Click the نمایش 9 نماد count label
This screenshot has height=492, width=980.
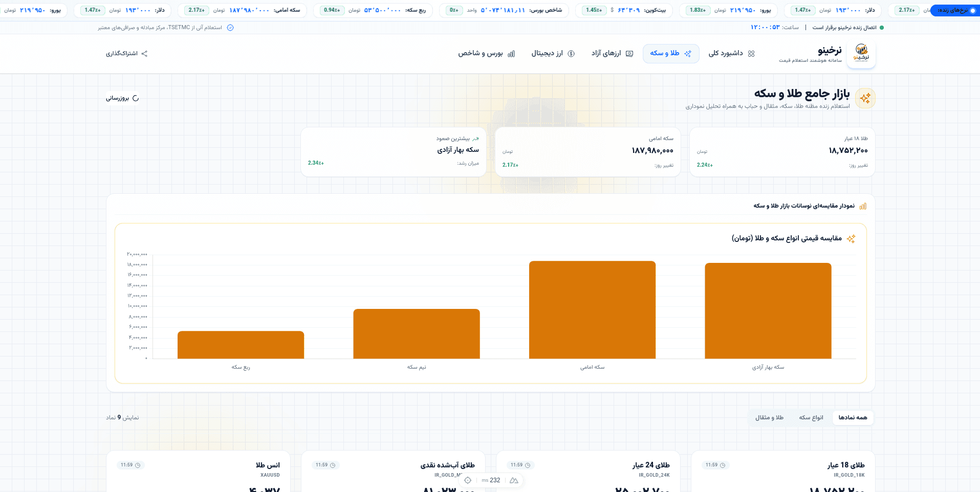[122, 418]
